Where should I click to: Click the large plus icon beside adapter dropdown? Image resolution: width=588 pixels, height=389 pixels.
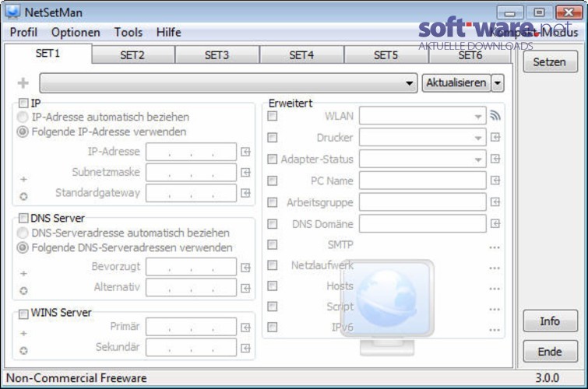(x=23, y=82)
